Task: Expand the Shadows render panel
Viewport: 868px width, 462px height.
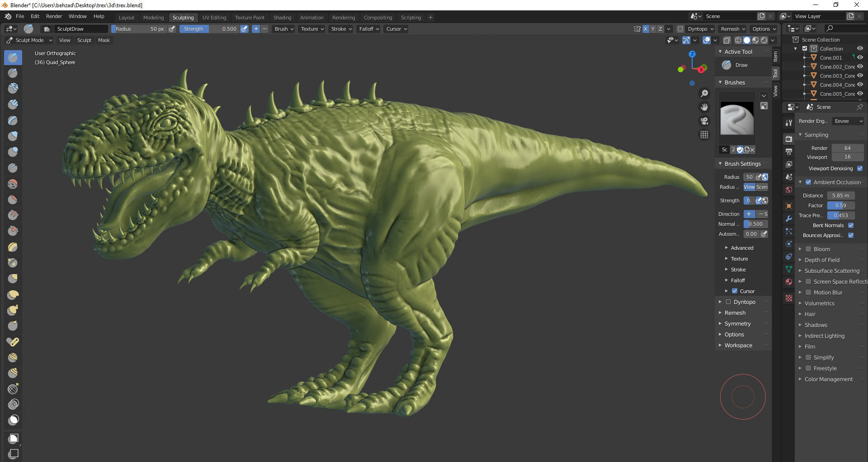Action: click(x=816, y=325)
